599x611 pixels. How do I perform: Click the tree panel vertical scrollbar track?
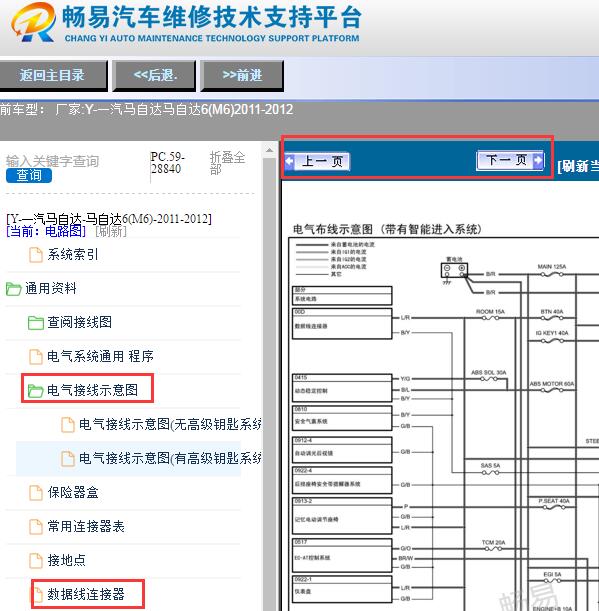269,384
